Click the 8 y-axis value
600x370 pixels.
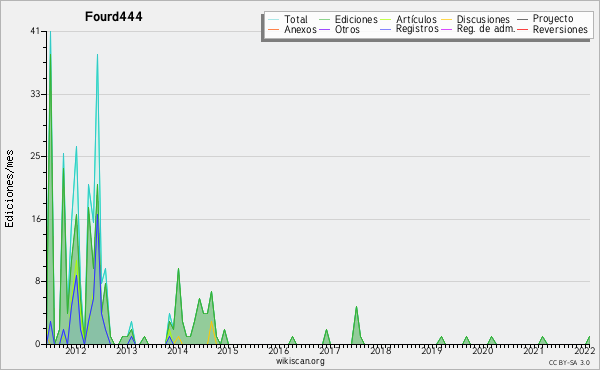pos(38,281)
